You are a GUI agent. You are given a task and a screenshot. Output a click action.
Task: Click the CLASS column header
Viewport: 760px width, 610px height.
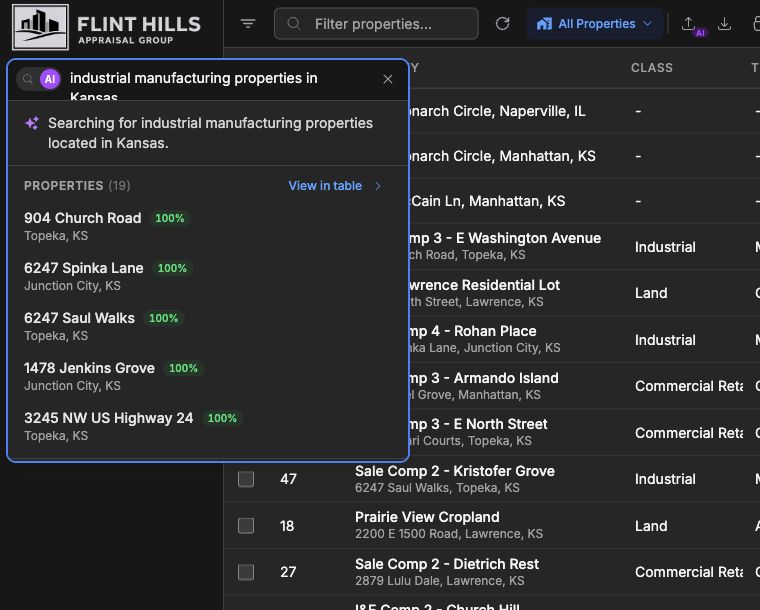(x=652, y=68)
